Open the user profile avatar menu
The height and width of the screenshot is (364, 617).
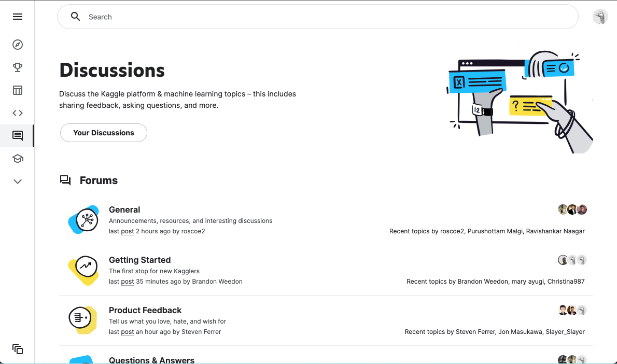coord(600,17)
